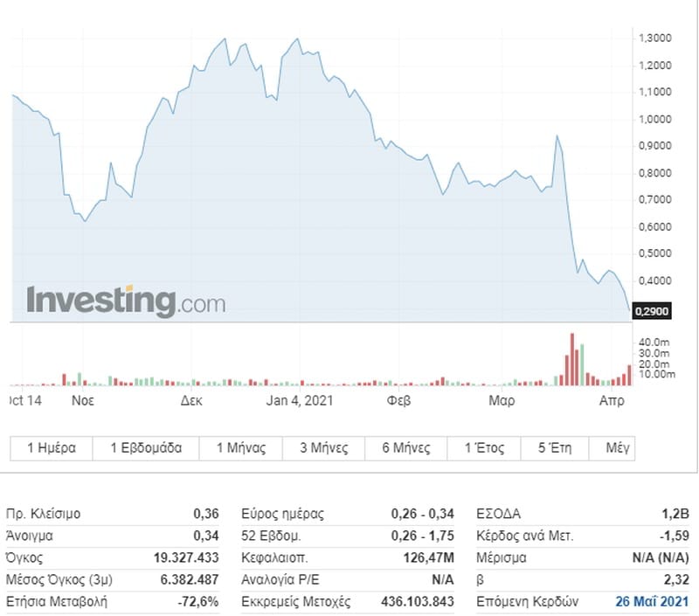Click the Νοε month axis marker

(82, 401)
